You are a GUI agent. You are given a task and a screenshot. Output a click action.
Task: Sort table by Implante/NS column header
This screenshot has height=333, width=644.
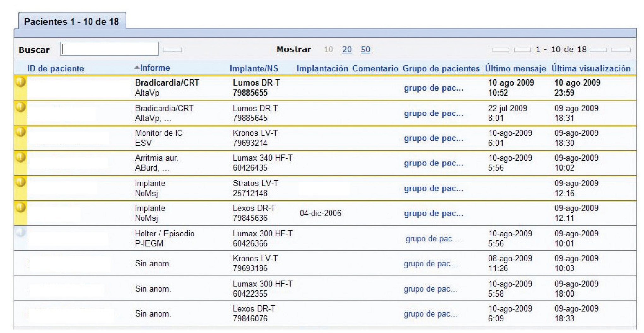tap(254, 69)
